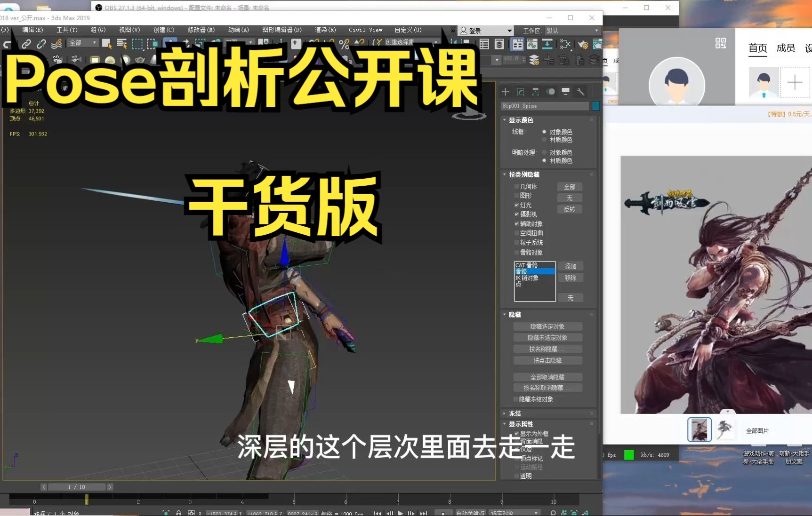Open the Display tab in command panel
Image resolution: width=812 pixels, height=516 pixels.
pyautogui.click(x=566, y=92)
